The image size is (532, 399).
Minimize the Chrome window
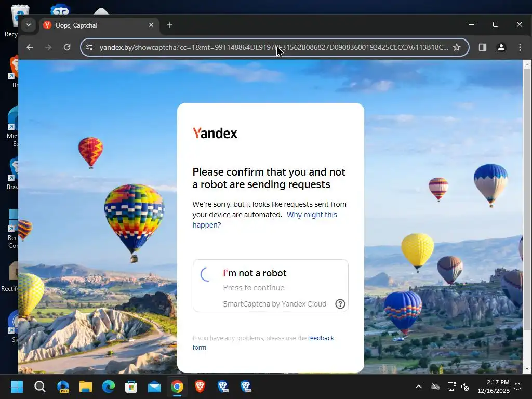(x=472, y=25)
